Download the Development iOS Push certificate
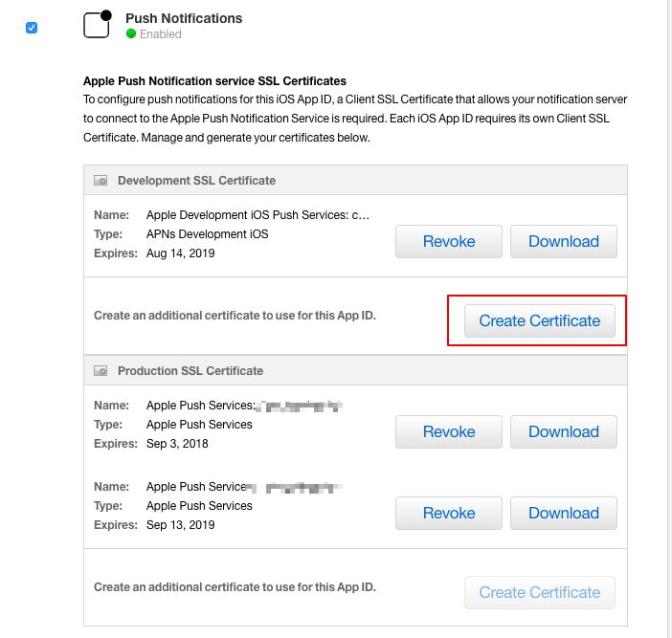Viewport: 672px width, 638px height. tap(563, 242)
